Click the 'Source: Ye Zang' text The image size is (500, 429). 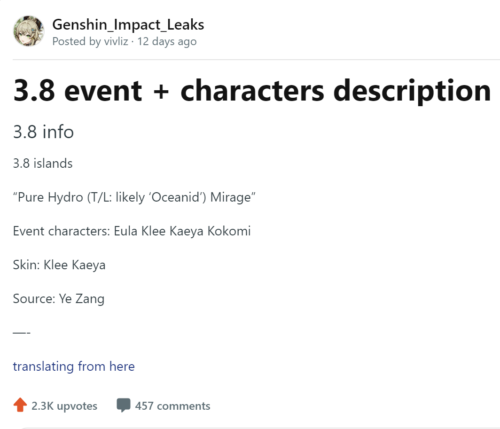tap(59, 299)
